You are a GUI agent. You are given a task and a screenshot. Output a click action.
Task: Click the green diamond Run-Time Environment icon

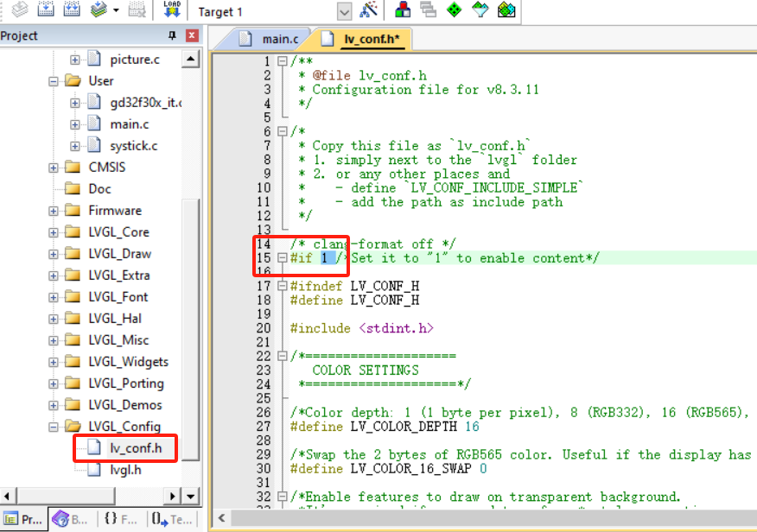(x=455, y=9)
